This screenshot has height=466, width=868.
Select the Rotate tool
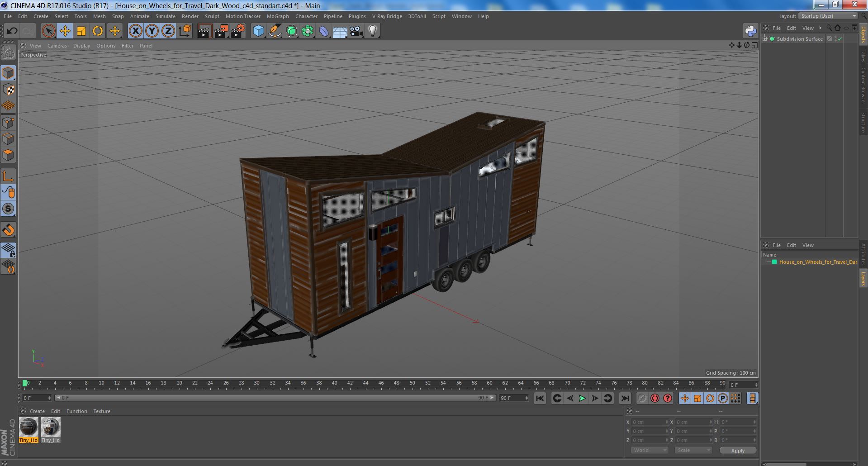(x=98, y=31)
